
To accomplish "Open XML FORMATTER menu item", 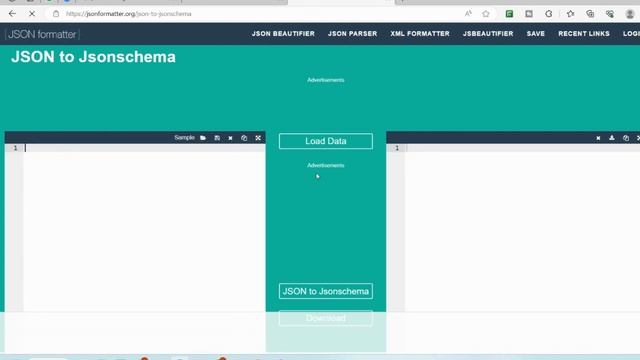I will coord(420,34).
